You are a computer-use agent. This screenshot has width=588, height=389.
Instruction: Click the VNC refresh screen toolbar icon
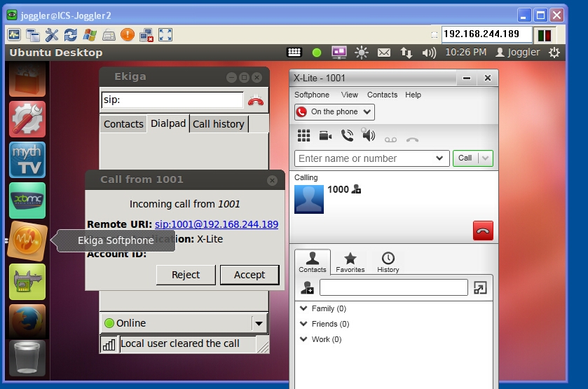[x=71, y=35]
